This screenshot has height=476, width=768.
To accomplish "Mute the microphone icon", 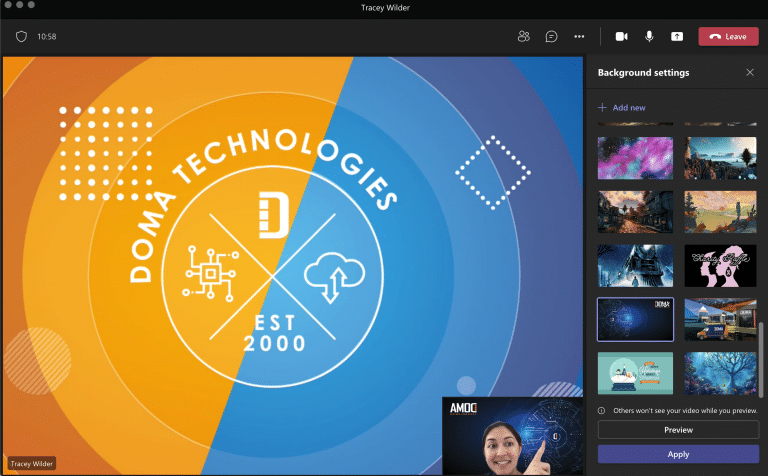I will tap(649, 36).
